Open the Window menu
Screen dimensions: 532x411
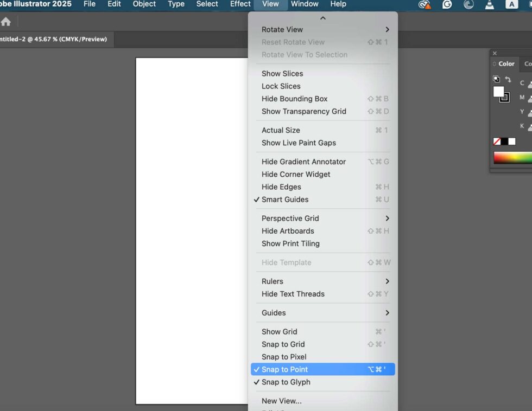pyautogui.click(x=305, y=4)
